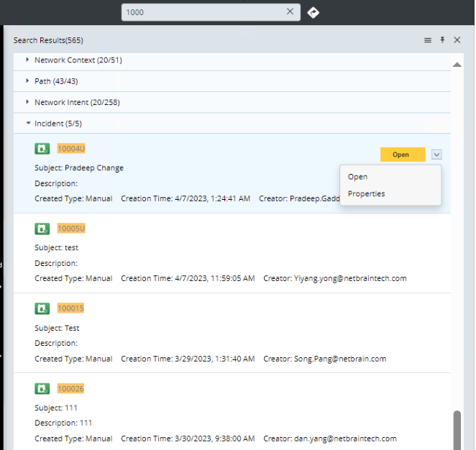Screen dimensions: 476x450
Task: Click the vertical scrollbar thumb
Action: [457, 431]
